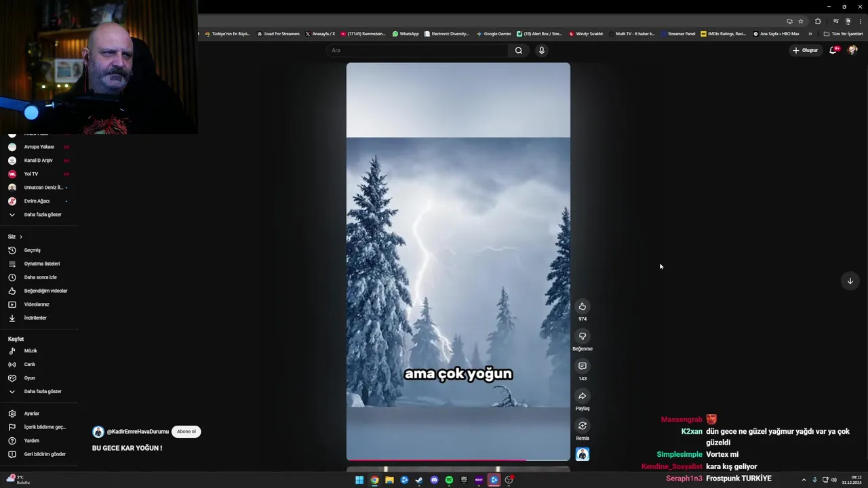Image resolution: width=868 pixels, height=488 pixels.
Task: Click the search magnifier button
Action: pos(519,50)
